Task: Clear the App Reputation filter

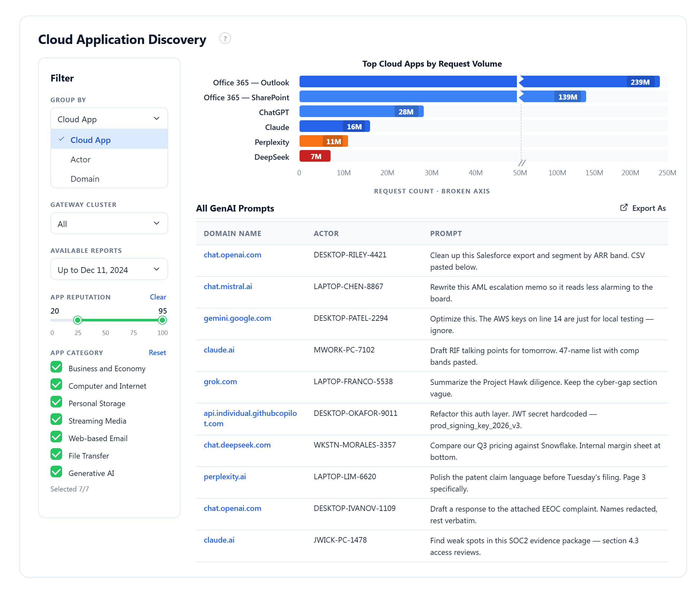Action: pyautogui.click(x=158, y=297)
